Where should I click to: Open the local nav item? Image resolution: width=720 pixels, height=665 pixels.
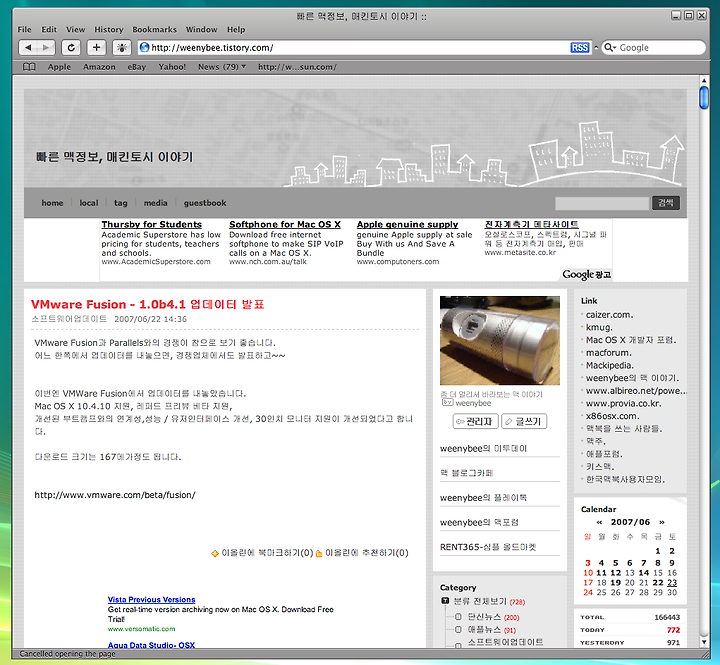pos(89,203)
